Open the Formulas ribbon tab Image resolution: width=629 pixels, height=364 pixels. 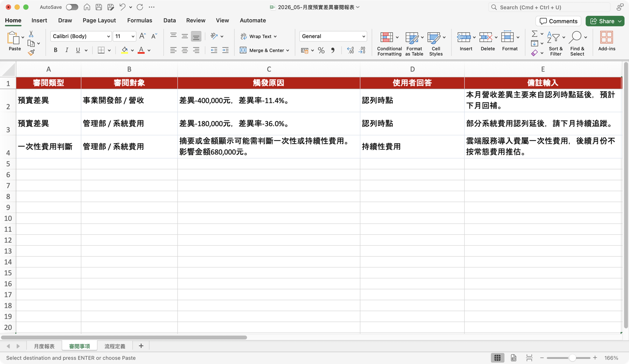click(x=140, y=21)
